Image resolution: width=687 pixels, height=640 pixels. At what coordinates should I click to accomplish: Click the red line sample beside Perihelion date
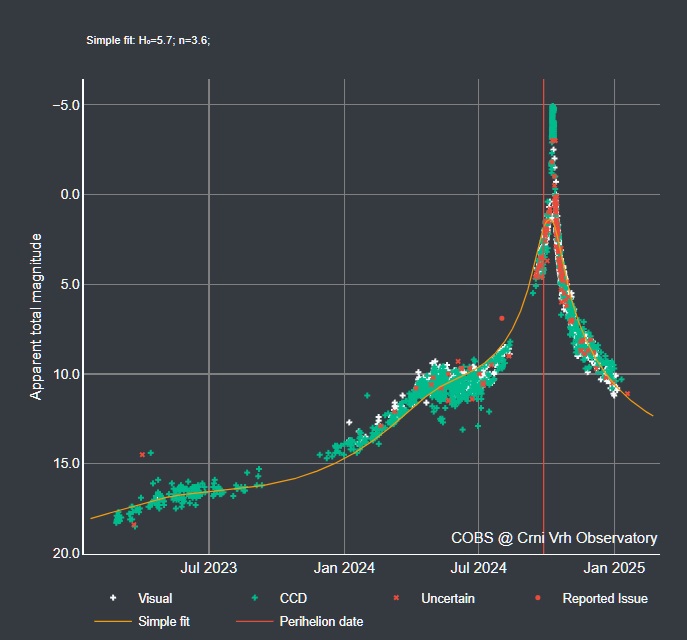(254, 621)
